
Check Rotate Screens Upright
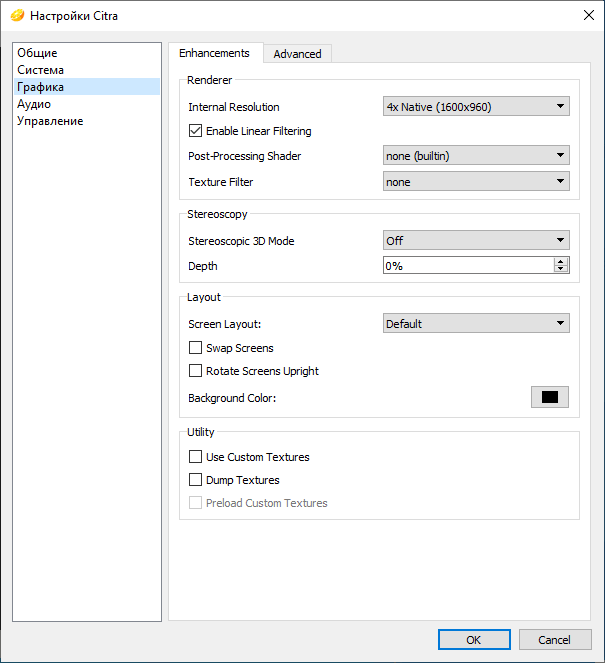(x=195, y=370)
